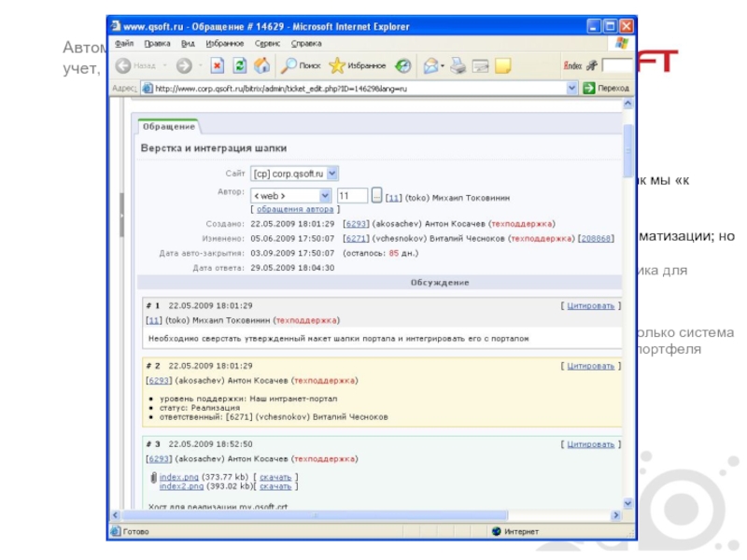The width and height of the screenshot is (747, 560).
Task: Click the paperclip attachment icon
Action: point(153,477)
